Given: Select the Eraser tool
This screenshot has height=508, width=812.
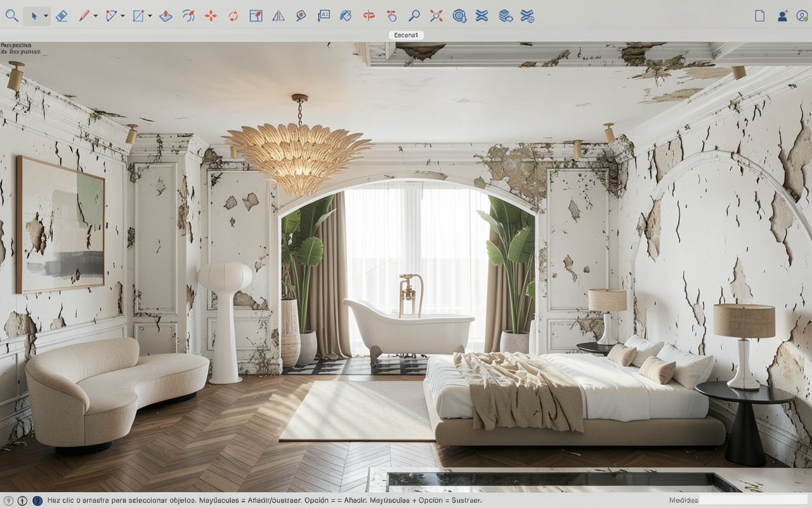Looking at the screenshot, I should (62, 16).
